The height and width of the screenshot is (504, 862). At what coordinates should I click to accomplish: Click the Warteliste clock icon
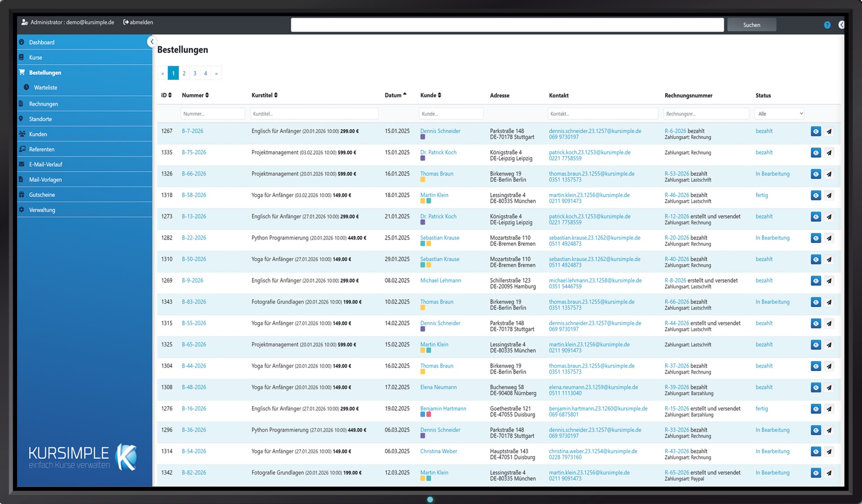click(x=26, y=88)
